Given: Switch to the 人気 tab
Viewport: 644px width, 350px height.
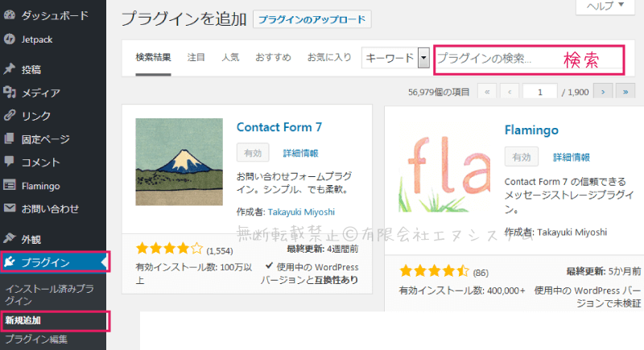Looking at the screenshot, I should click(230, 57).
